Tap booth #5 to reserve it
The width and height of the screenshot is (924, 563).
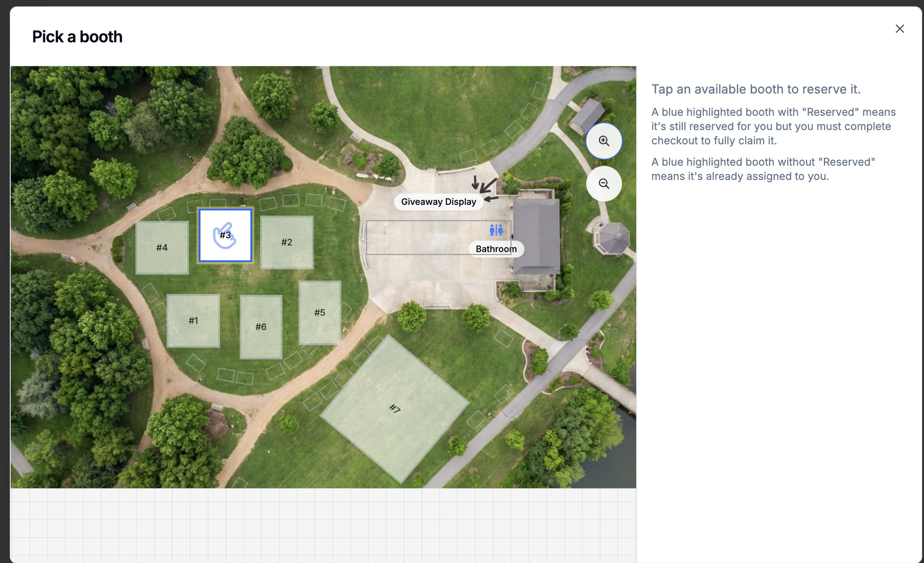pos(320,313)
